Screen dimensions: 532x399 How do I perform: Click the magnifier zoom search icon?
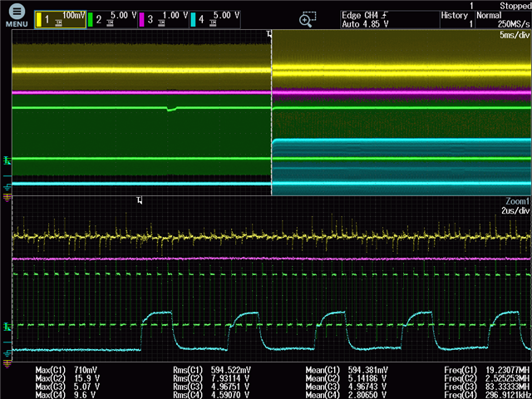click(x=306, y=20)
